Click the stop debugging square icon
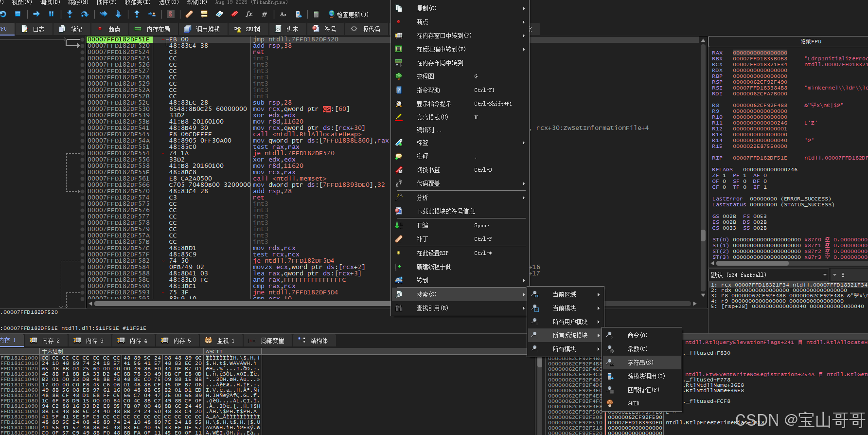The image size is (868, 435). click(x=18, y=14)
